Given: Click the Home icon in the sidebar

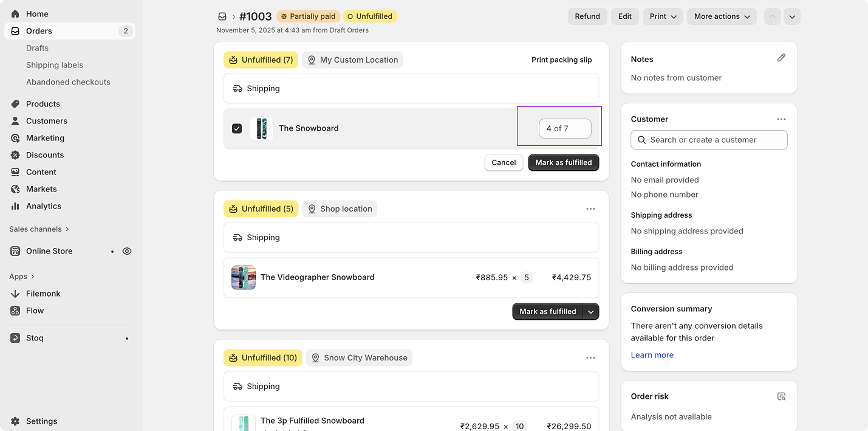Looking at the screenshot, I should point(14,13).
